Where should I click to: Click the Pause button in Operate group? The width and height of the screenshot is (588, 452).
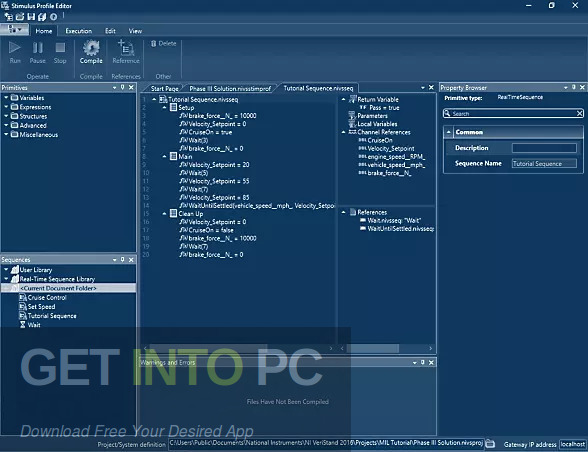[x=38, y=52]
